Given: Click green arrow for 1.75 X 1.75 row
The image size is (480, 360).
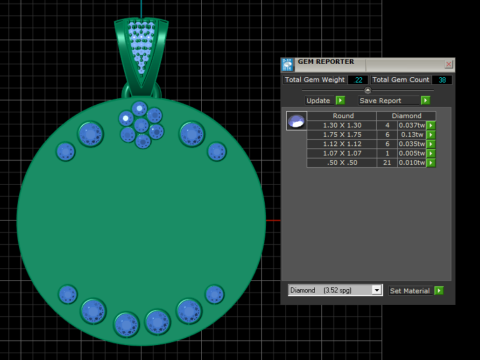Looking at the screenshot, I should click(431, 135).
